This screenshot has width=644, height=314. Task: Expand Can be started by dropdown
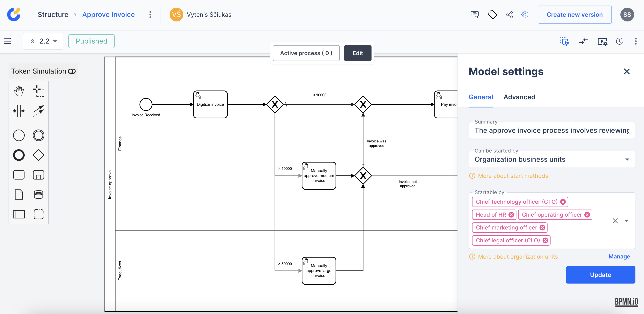(627, 159)
